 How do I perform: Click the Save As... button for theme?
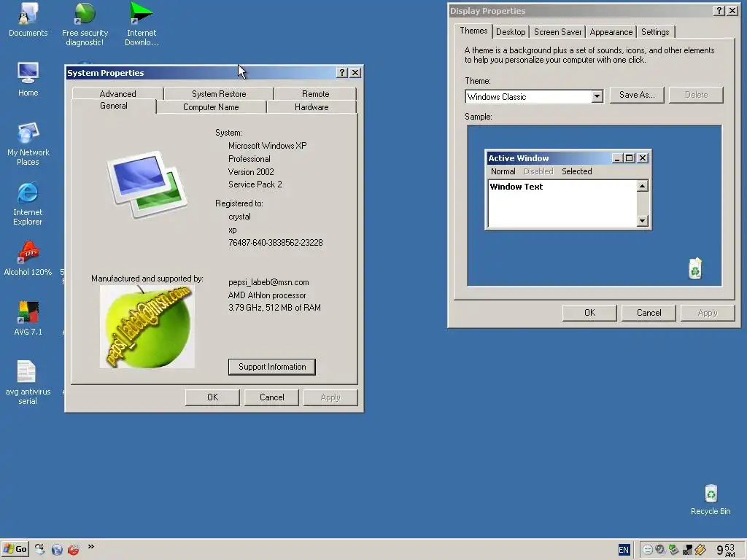point(637,95)
